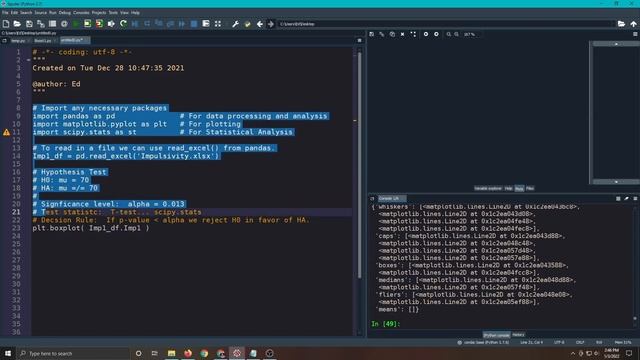Click the Stop debugging square icon

(194, 24)
